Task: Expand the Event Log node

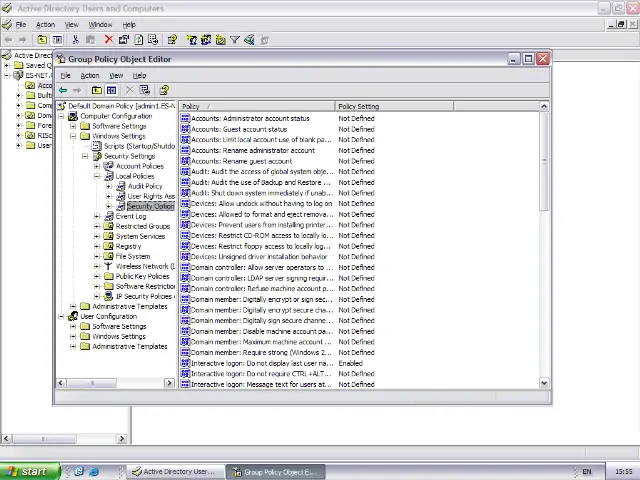Action: tap(97, 216)
